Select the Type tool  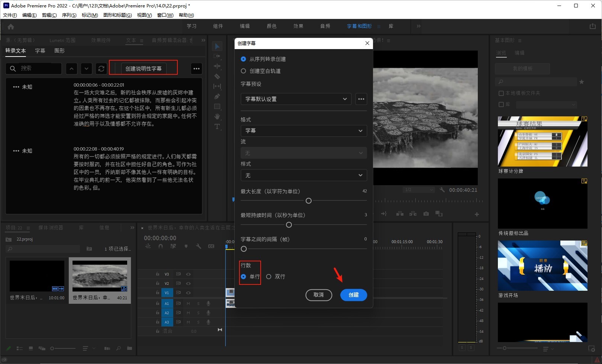point(217,127)
